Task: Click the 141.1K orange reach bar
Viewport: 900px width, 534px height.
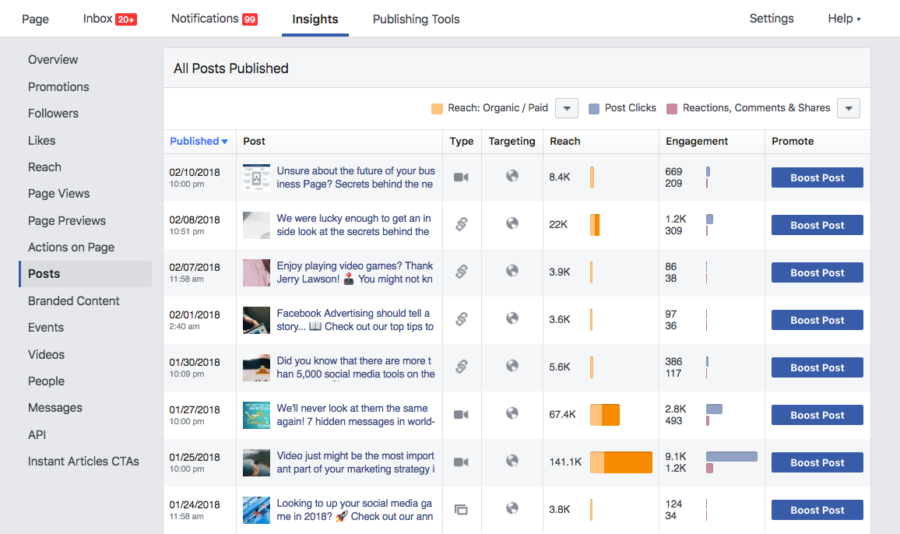Action: click(621, 462)
